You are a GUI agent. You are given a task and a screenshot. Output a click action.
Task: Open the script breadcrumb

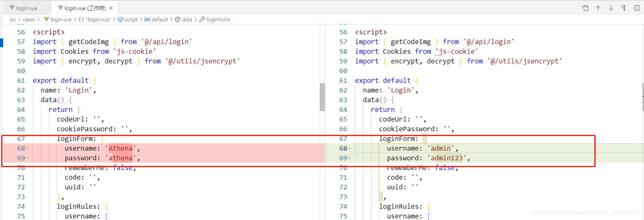[x=128, y=19]
